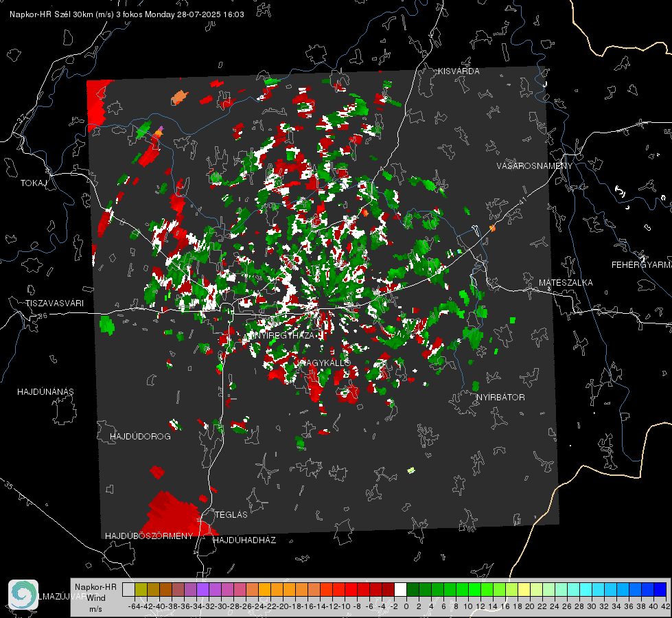Screen dimensions: 672x618
Task: Select road number 36 near Tiszavasvári
Action: pyautogui.click(x=43, y=316)
